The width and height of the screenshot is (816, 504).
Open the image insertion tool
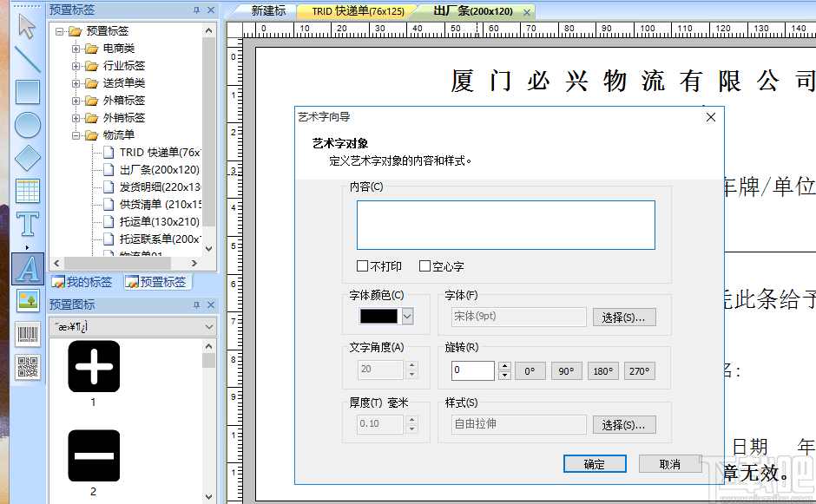[x=27, y=301]
